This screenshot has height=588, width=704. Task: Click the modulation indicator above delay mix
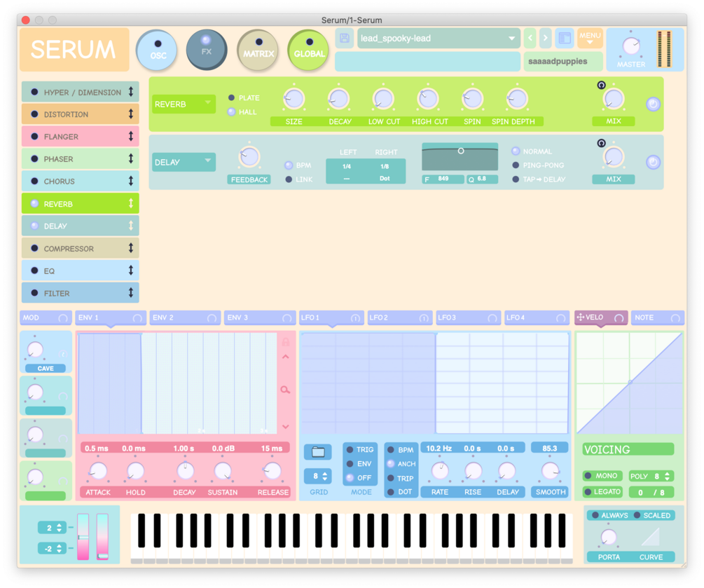601,143
